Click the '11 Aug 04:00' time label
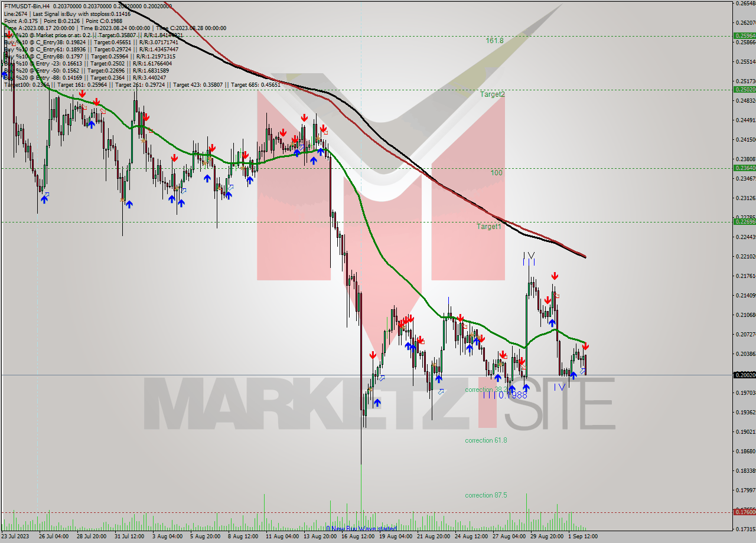This screenshot has height=543, width=756. (282, 537)
